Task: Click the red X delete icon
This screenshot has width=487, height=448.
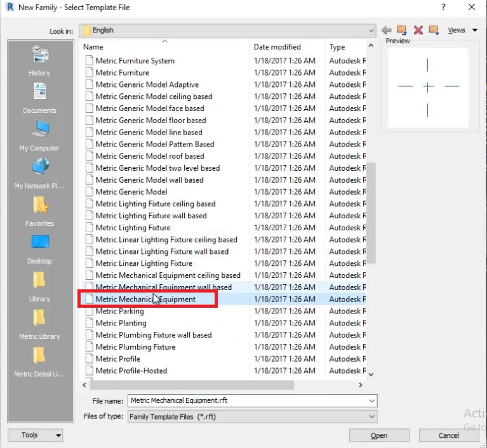Action: [x=418, y=30]
